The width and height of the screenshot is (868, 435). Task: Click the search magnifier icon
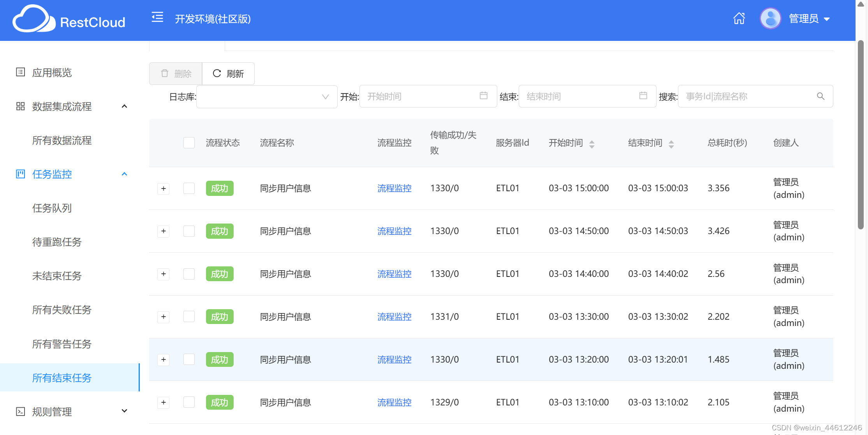point(820,96)
